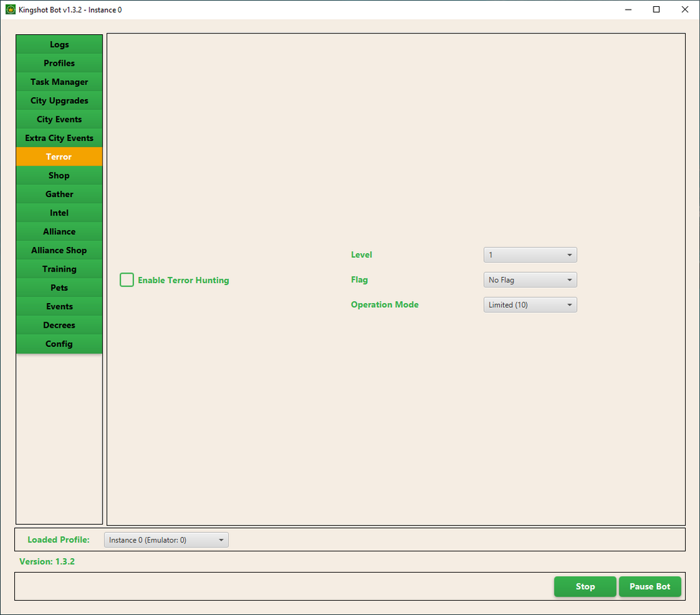Maximize the Kingshot Bot window
Screen dimensions: 700x615
pyautogui.click(x=656, y=10)
